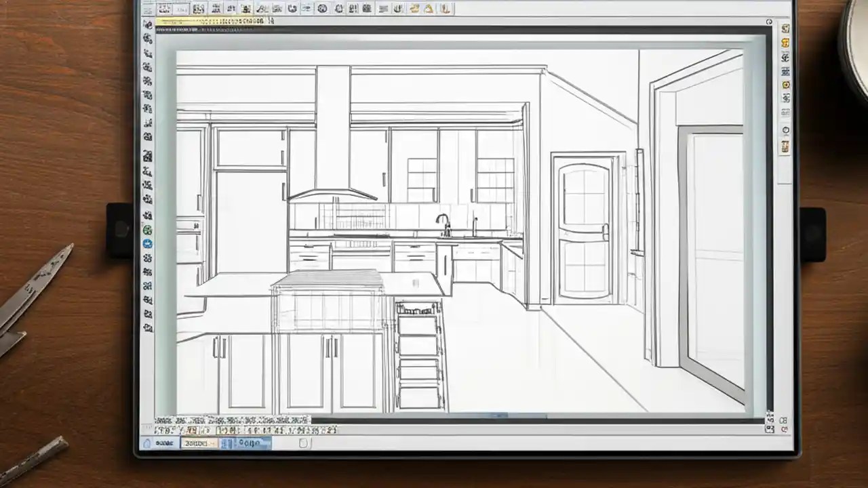Select the blue globe icon in left toolbar
The image size is (868, 488).
(x=148, y=243)
